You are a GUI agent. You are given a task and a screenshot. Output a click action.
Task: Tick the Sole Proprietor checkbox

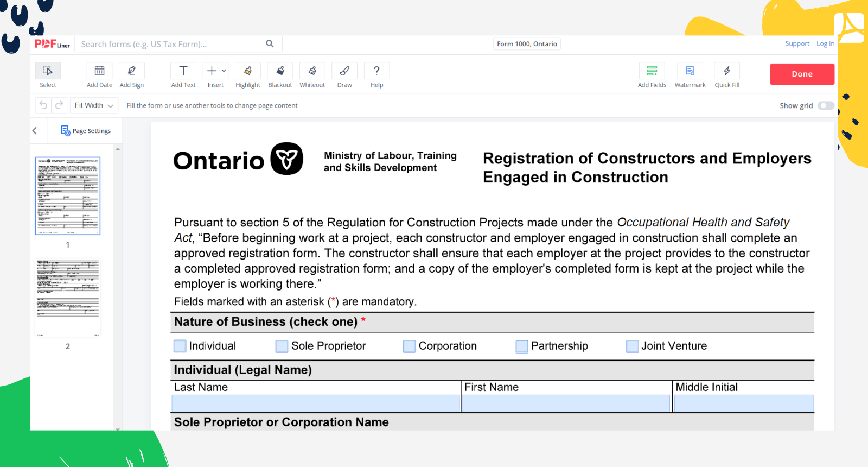282,346
